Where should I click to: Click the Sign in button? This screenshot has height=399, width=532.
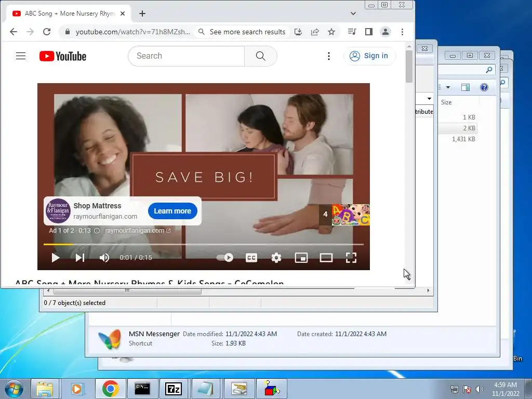(x=369, y=56)
